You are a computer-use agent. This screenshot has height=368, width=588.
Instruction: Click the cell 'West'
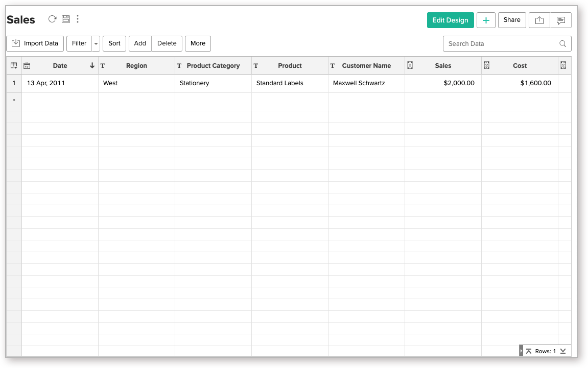[x=136, y=83]
